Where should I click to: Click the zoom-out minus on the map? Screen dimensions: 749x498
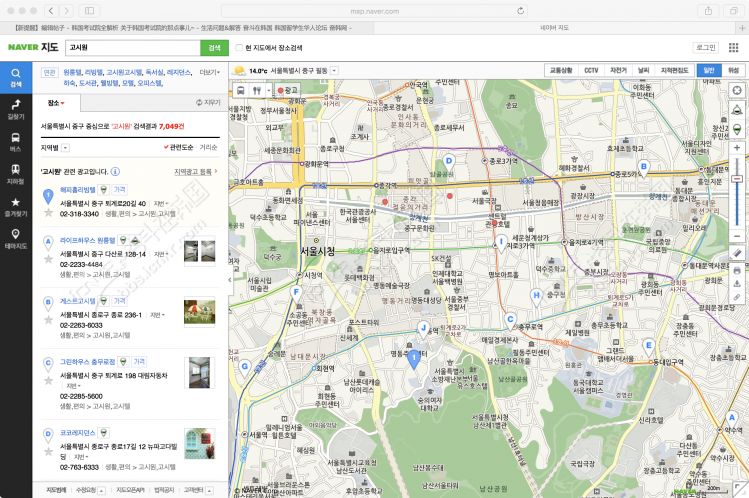coord(737,236)
